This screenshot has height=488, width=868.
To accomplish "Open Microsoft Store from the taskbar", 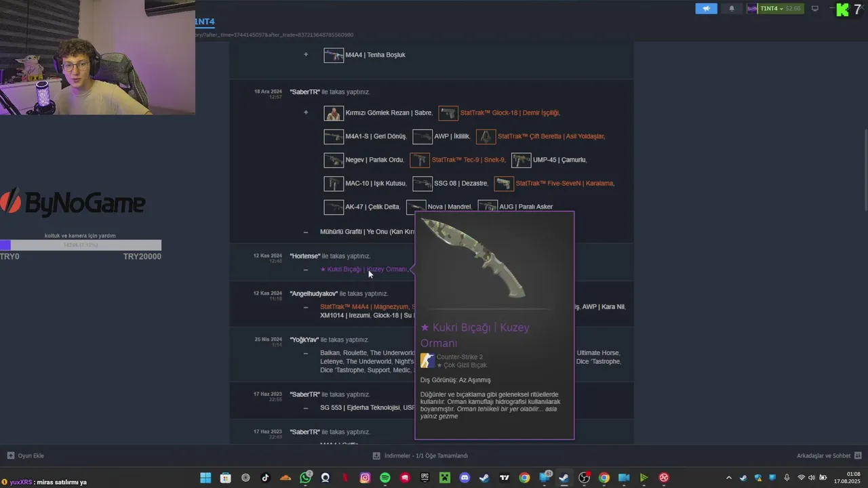I will pos(226,478).
